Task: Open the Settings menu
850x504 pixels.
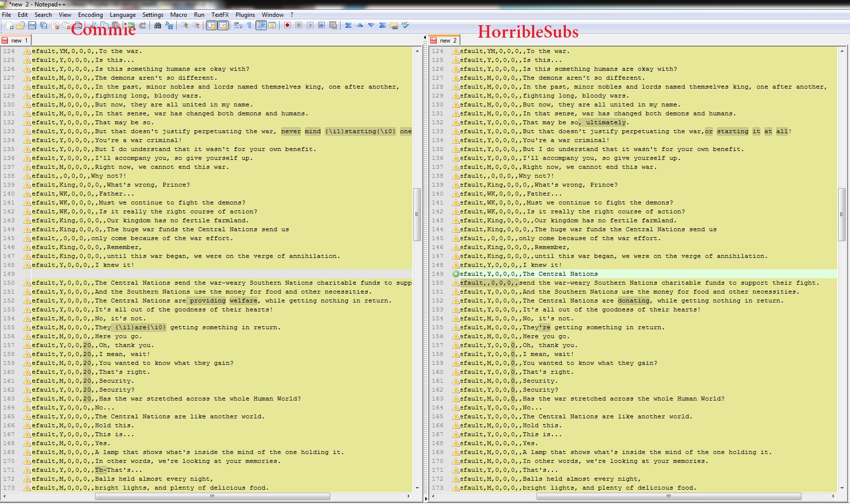Action: coord(153,15)
